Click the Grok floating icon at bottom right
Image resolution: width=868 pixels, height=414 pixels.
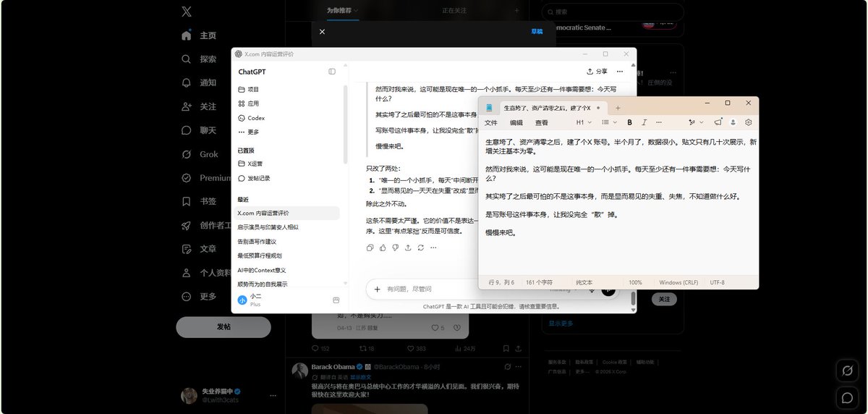click(x=847, y=371)
